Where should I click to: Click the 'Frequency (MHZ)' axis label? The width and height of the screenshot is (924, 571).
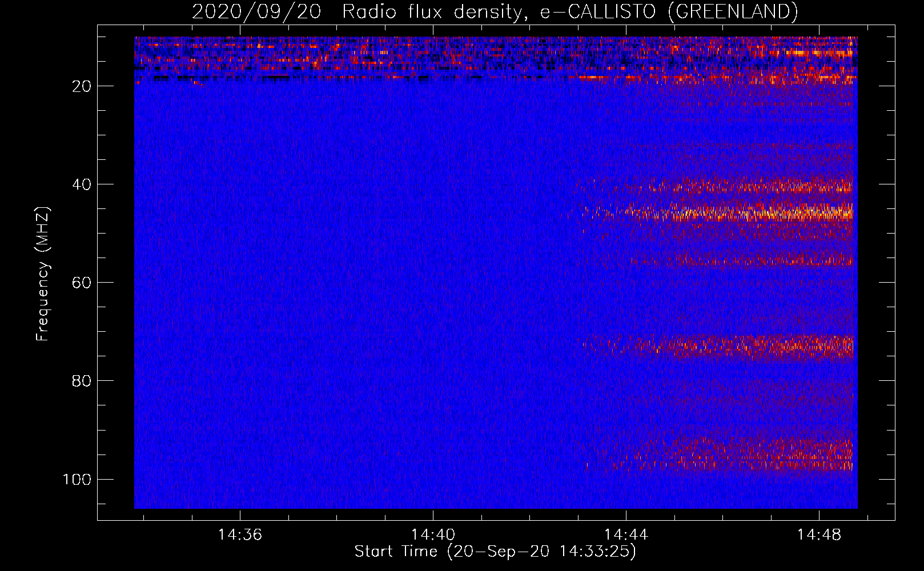43,274
